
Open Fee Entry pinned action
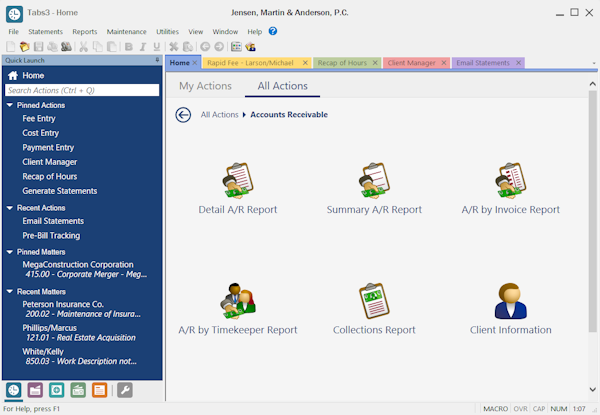[x=39, y=119]
